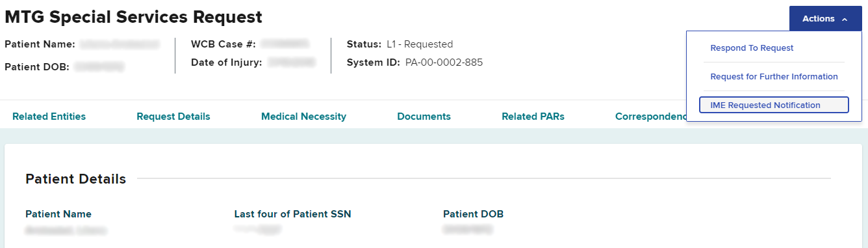The height and width of the screenshot is (248, 868).
Task: Click the blurred WCB Case number value
Action: 285,44
